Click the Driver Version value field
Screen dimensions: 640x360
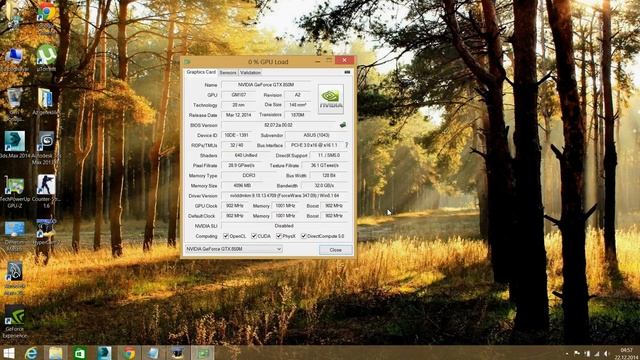tap(285, 196)
